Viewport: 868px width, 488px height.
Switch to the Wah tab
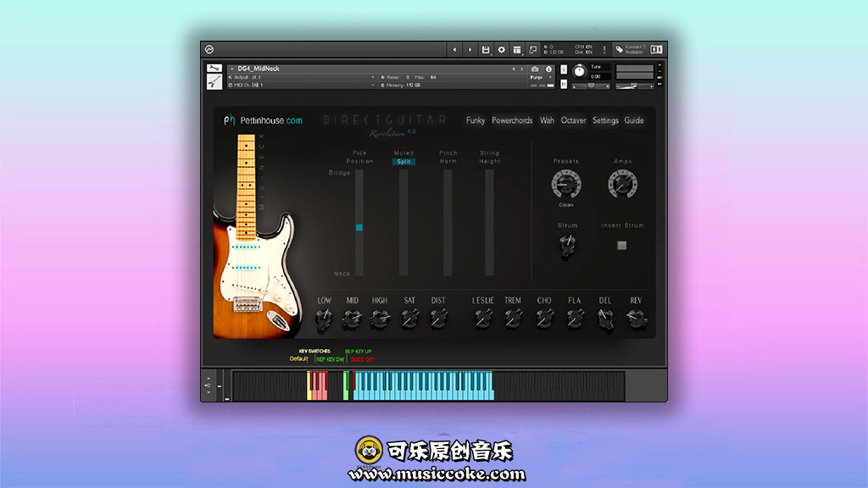coord(547,120)
